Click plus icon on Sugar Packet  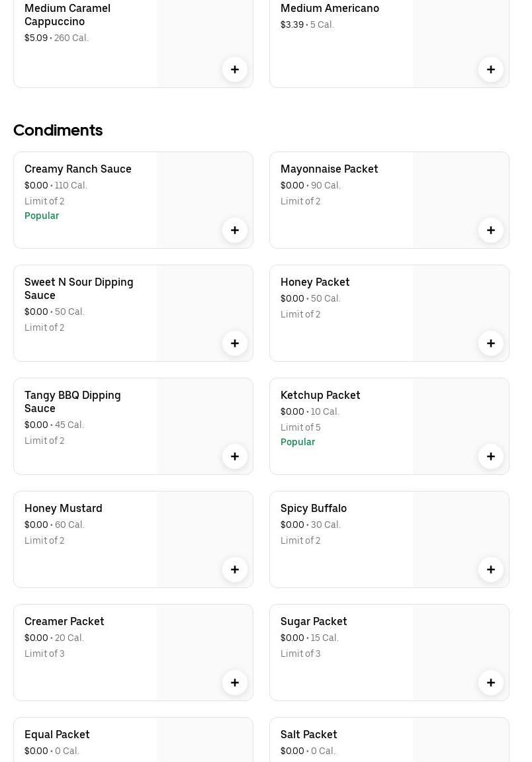pyautogui.click(x=491, y=683)
